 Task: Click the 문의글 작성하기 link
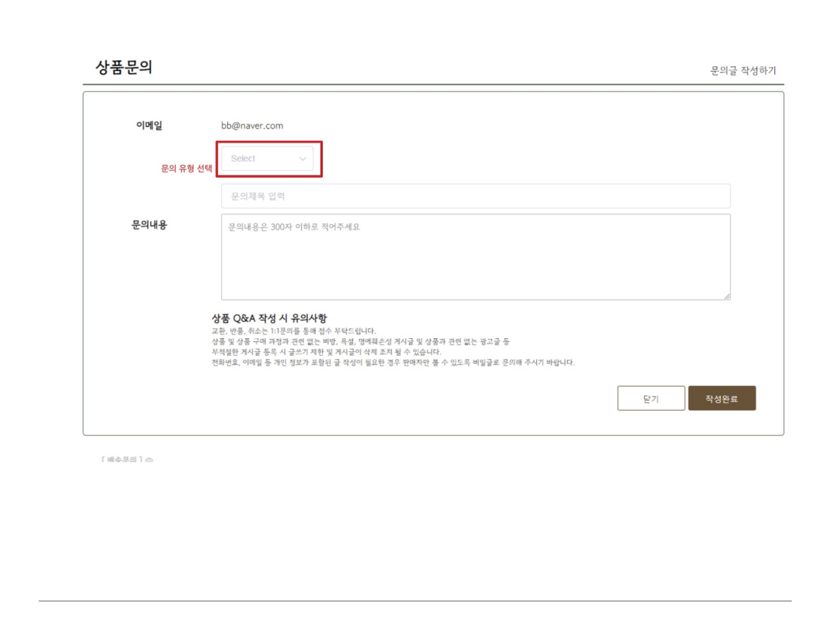[743, 71]
